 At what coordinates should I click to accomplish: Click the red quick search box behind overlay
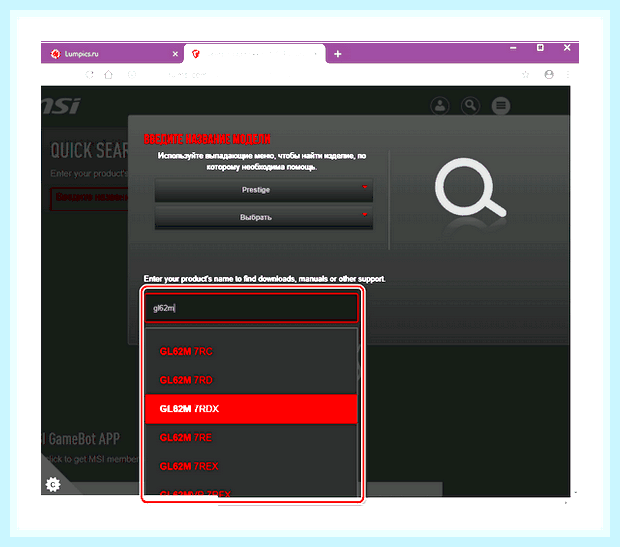(x=89, y=199)
